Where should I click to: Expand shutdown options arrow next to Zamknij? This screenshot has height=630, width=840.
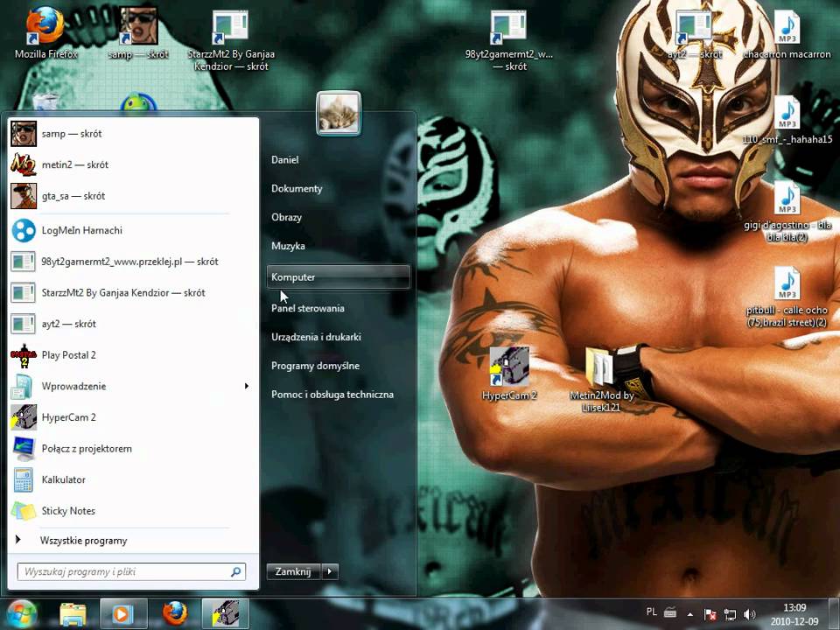330,571
